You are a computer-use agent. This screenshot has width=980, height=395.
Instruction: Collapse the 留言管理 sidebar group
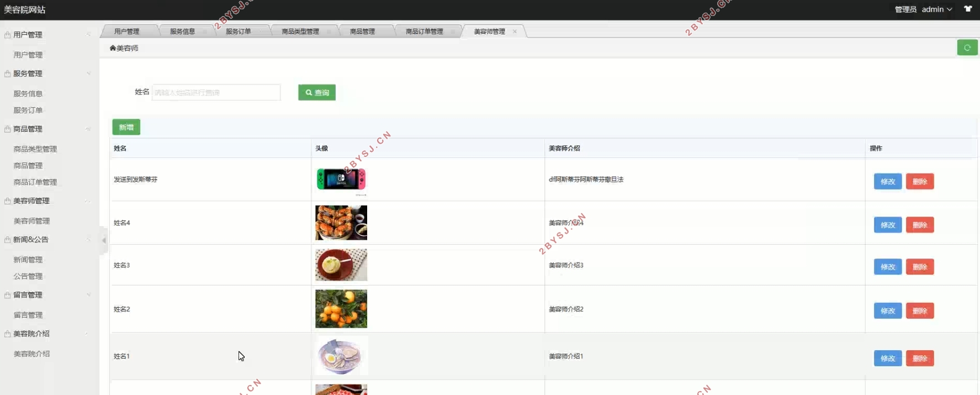[x=88, y=294]
